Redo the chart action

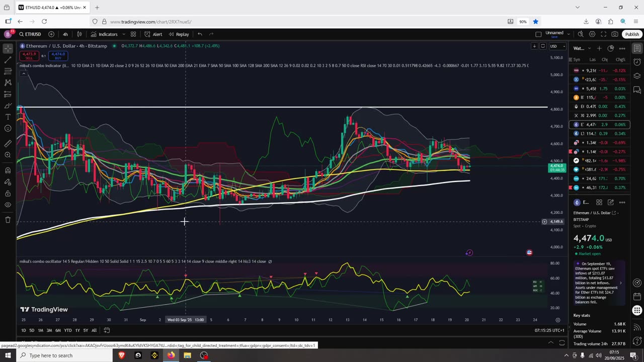(211, 34)
